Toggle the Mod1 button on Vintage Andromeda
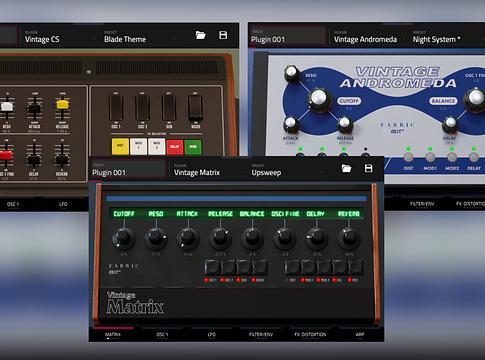The width and height of the screenshot is (485, 360). pos(430,157)
